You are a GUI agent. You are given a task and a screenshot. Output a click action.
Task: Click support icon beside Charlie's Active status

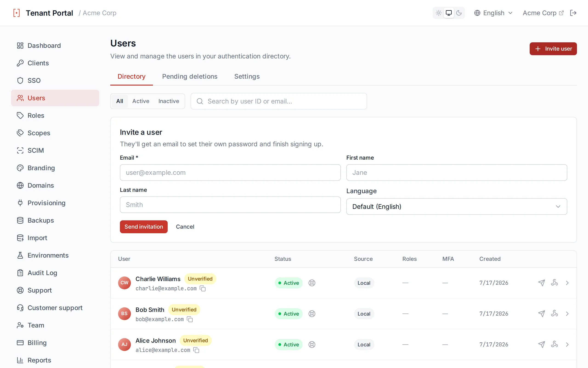312,283
